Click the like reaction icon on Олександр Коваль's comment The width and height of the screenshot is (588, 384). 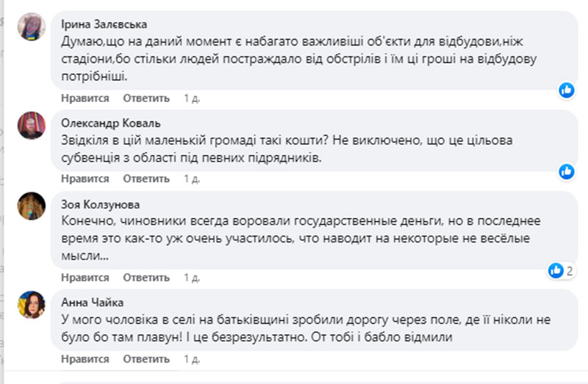(x=566, y=171)
